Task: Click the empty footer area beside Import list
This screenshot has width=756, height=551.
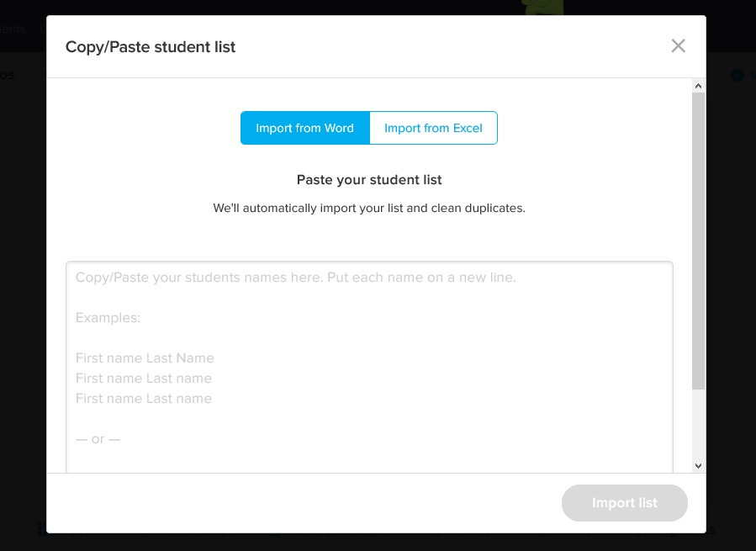Action: point(303,503)
